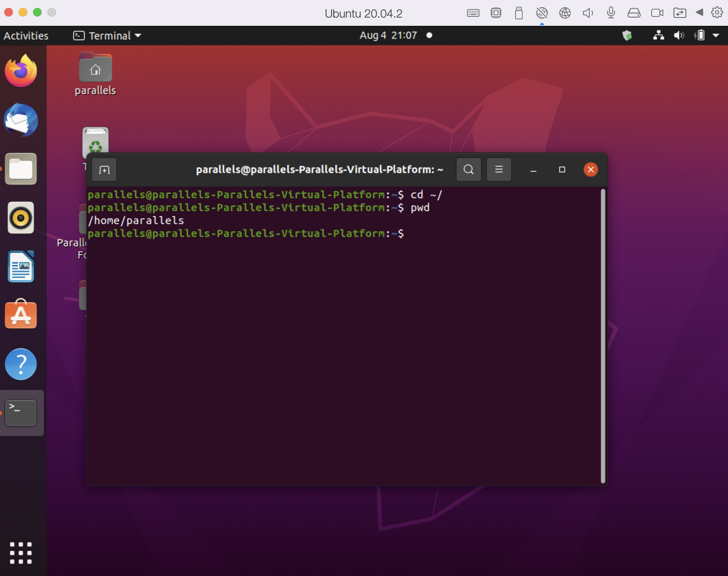Click the security shield tray icon

627,35
